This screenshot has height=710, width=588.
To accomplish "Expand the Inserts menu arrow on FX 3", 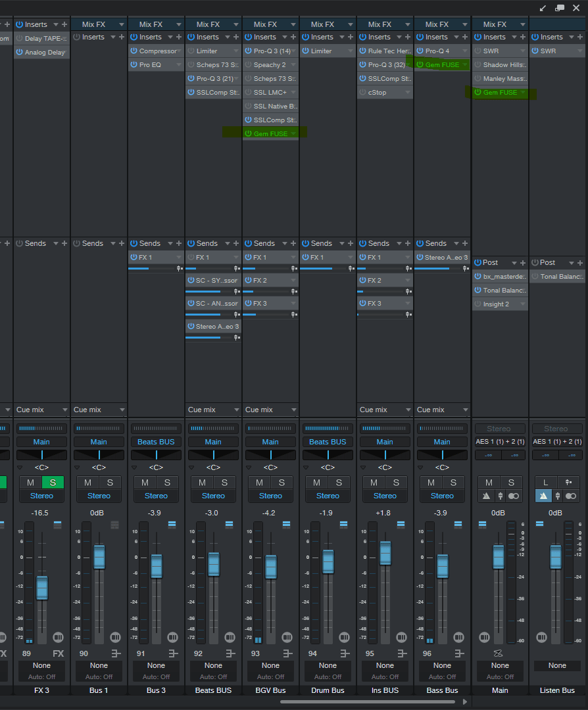I will [x=55, y=24].
